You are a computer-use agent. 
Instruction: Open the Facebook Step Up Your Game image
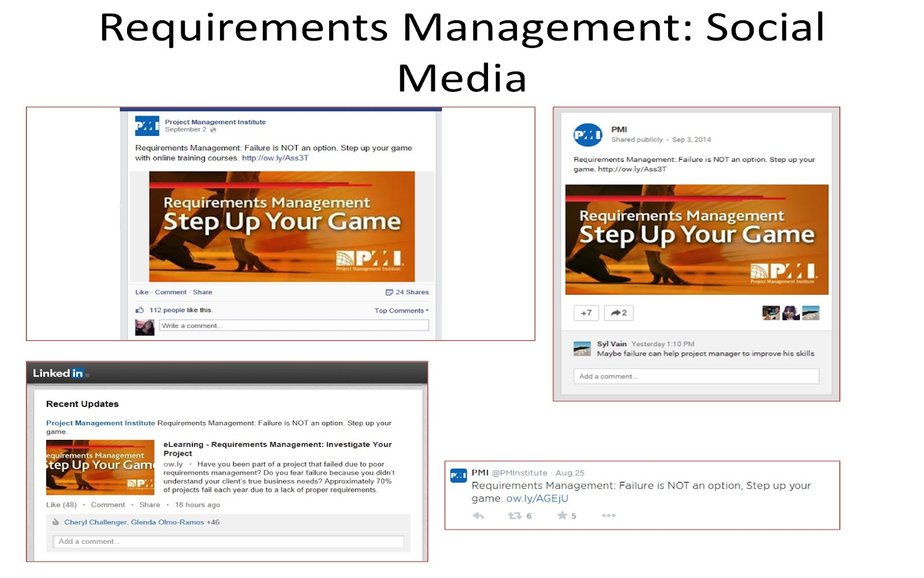282,227
